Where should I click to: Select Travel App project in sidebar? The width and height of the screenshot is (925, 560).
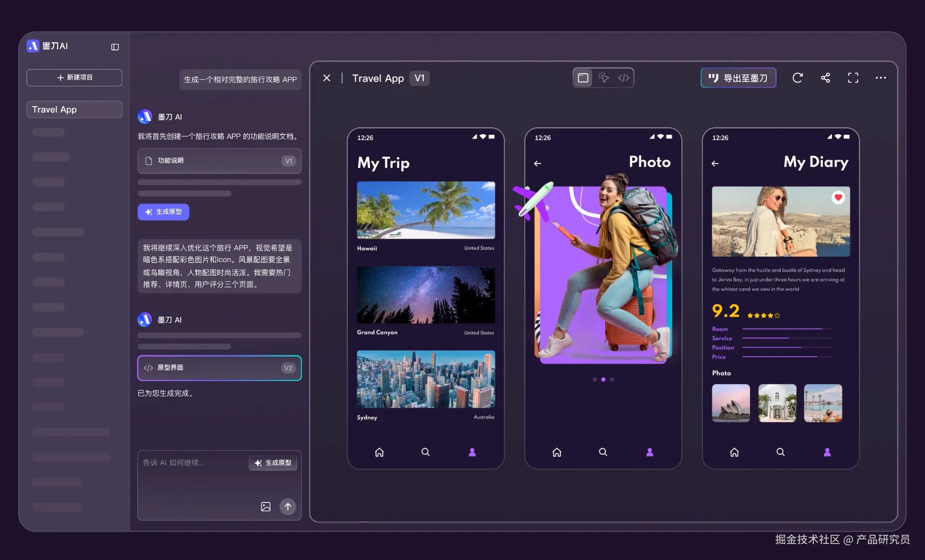coord(74,110)
